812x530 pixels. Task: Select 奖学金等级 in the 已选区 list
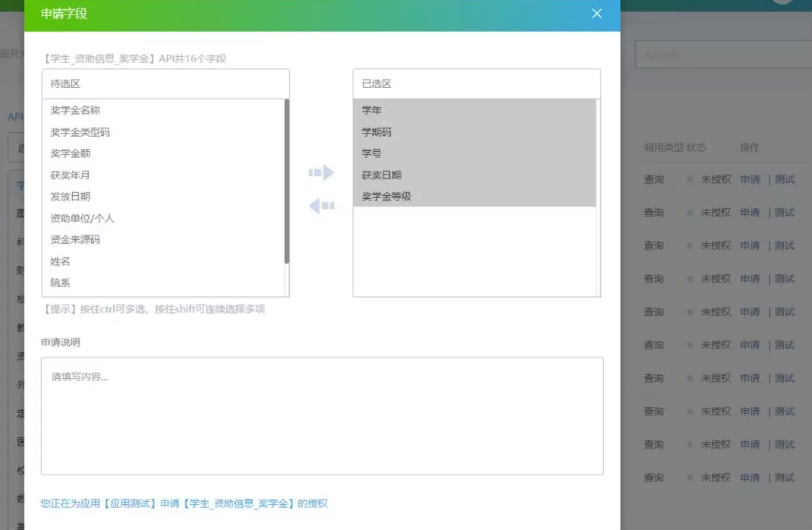click(x=474, y=197)
